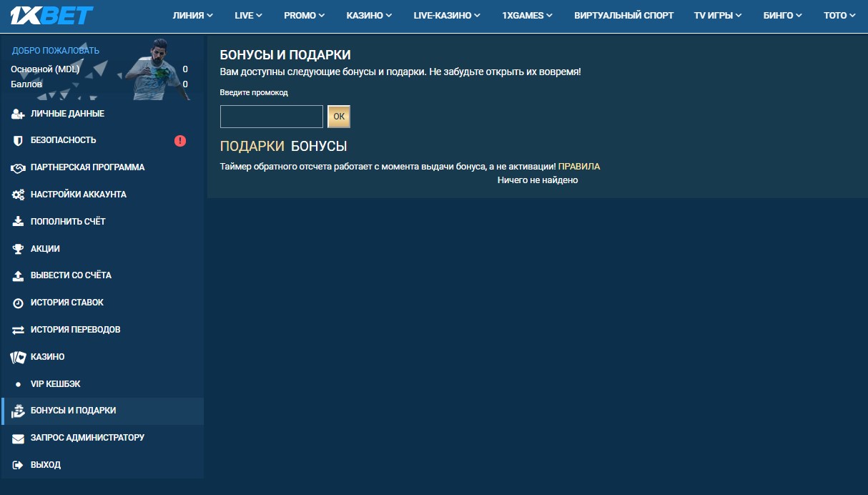The width and height of the screenshot is (868, 495).
Task: Click the Безопасность shield icon
Action: pos(18,140)
